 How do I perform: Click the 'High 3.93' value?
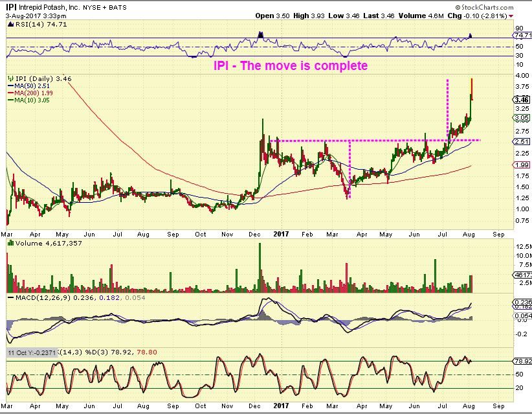coord(309,16)
